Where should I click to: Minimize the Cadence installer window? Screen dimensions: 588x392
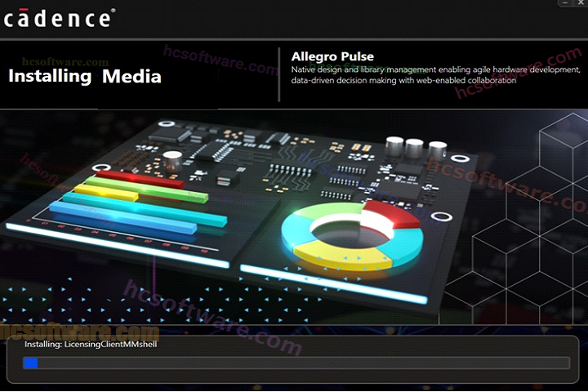566,2
